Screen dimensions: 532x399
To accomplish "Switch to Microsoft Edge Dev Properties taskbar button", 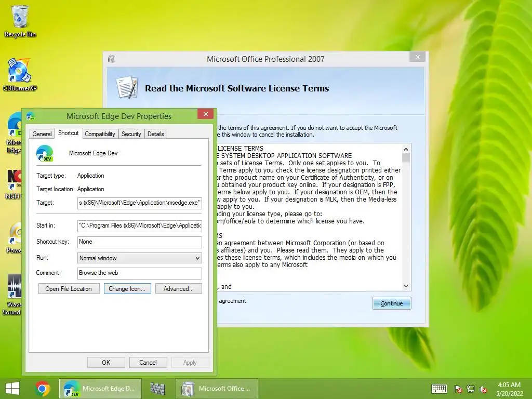I will (100, 389).
